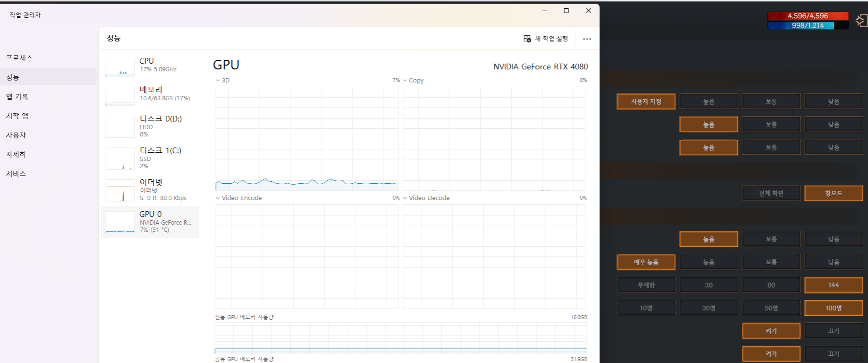
Task: Select 디스크 1(C:) SSD graph item
Action: click(120, 158)
